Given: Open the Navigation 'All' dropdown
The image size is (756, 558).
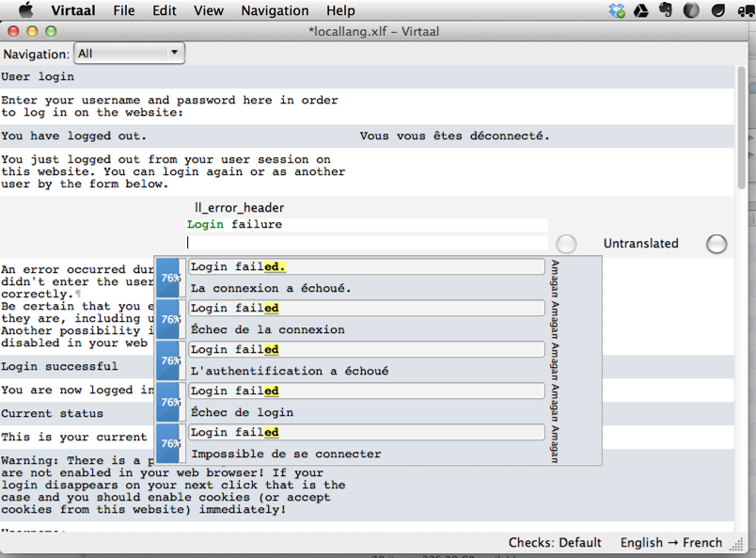Looking at the screenshot, I should (129, 54).
